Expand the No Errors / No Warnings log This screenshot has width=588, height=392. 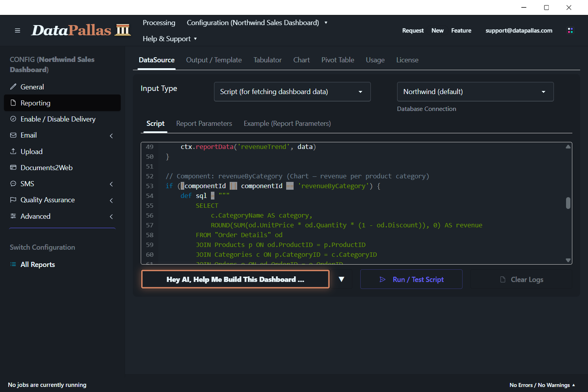click(542, 385)
